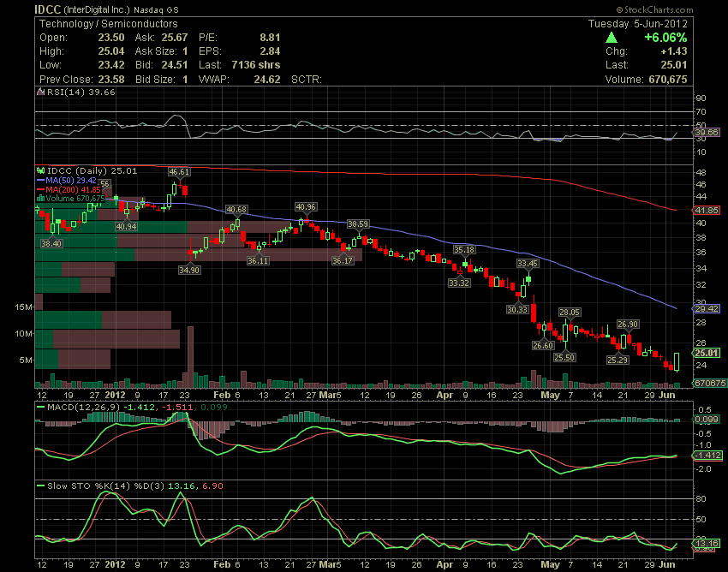Screen dimensions: 728x572
Task: Click the 25.01 last price axis tag
Action: coord(707,353)
